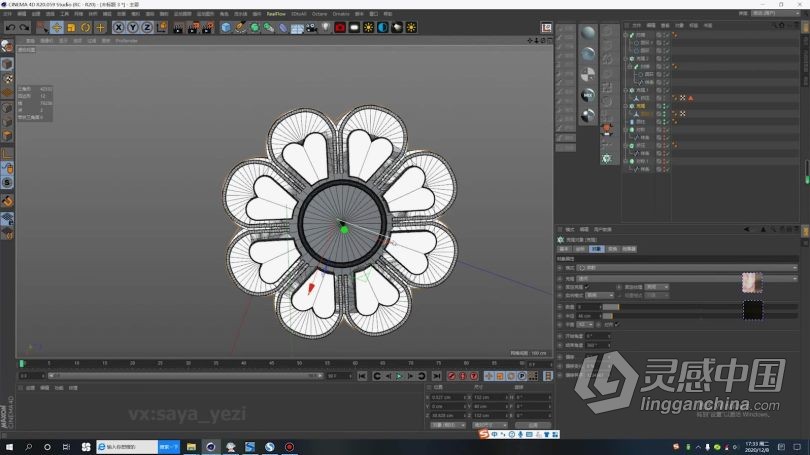Adjust the Count slider in cloner attributes

[700, 307]
